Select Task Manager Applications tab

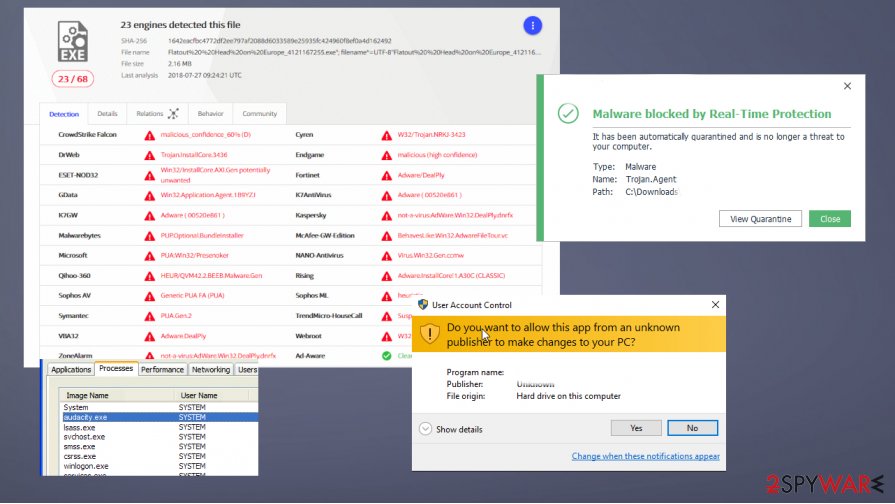pos(71,369)
